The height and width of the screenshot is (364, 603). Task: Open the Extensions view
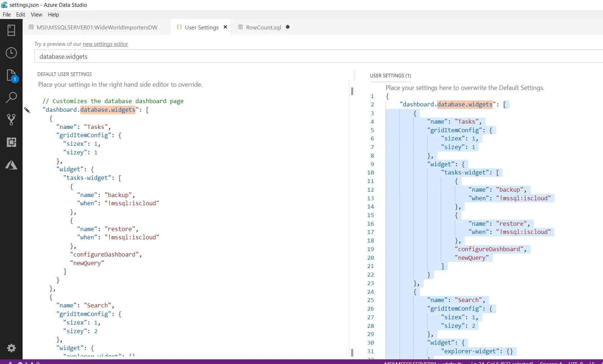11,142
